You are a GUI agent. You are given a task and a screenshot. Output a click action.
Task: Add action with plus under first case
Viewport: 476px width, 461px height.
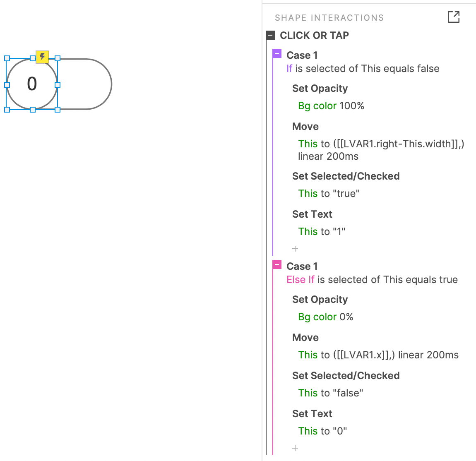point(295,249)
